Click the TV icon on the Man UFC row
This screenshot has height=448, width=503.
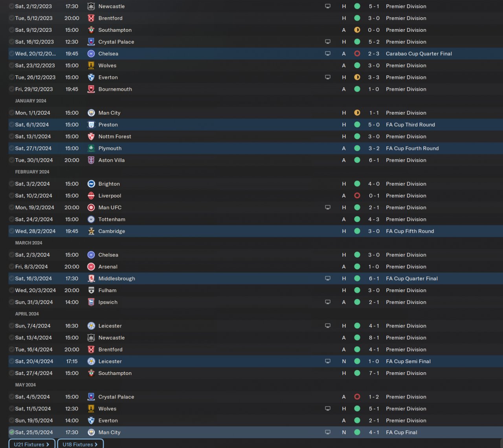tap(328, 207)
